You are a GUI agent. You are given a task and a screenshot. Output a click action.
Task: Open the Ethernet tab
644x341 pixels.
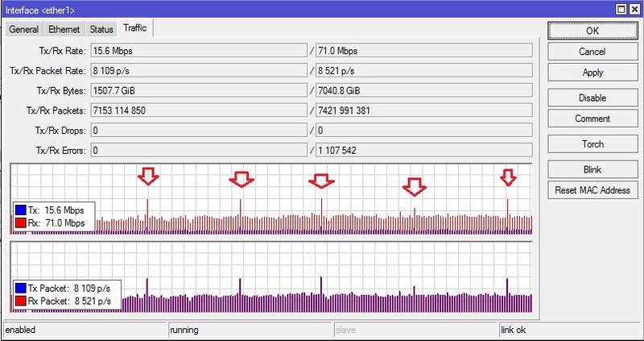coord(64,30)
